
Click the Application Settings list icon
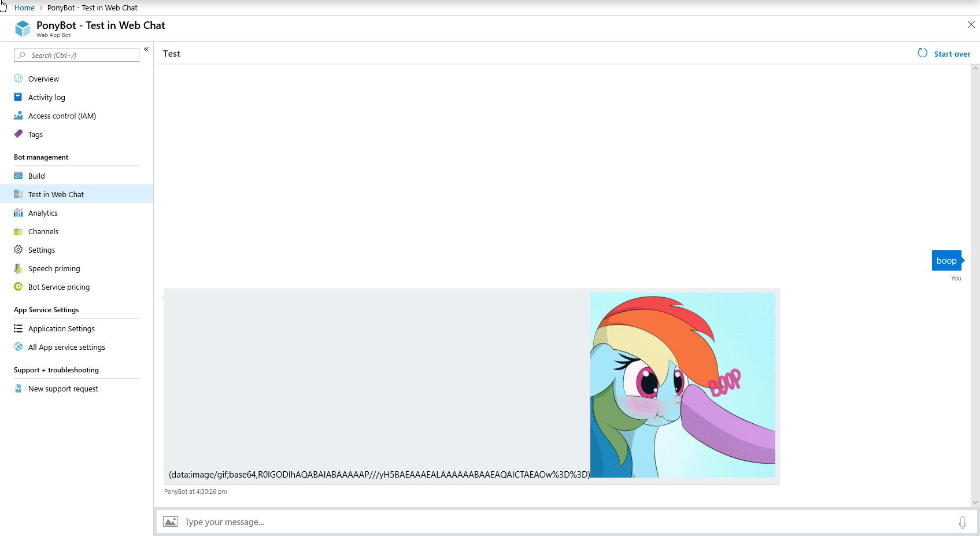19,328
